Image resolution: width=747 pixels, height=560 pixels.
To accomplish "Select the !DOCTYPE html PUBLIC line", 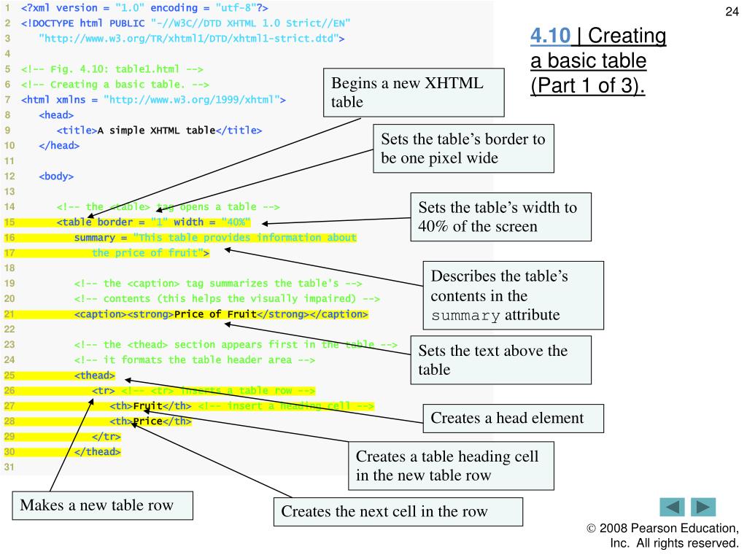I will 186,23.
